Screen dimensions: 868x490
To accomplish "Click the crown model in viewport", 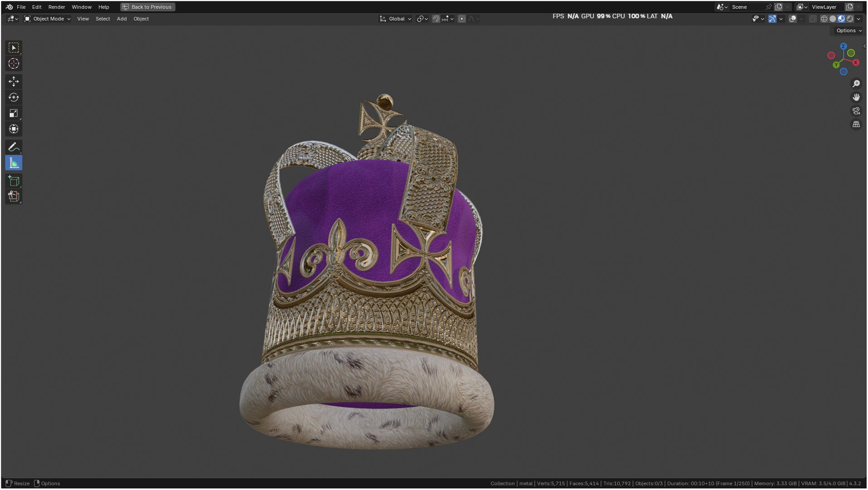I will [x=367, y=272].
